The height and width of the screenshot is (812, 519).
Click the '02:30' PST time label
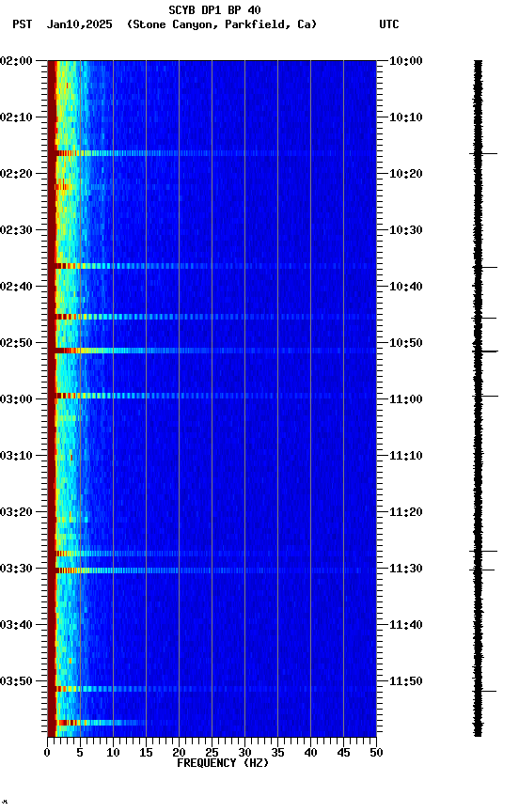[x=16, y=230]
